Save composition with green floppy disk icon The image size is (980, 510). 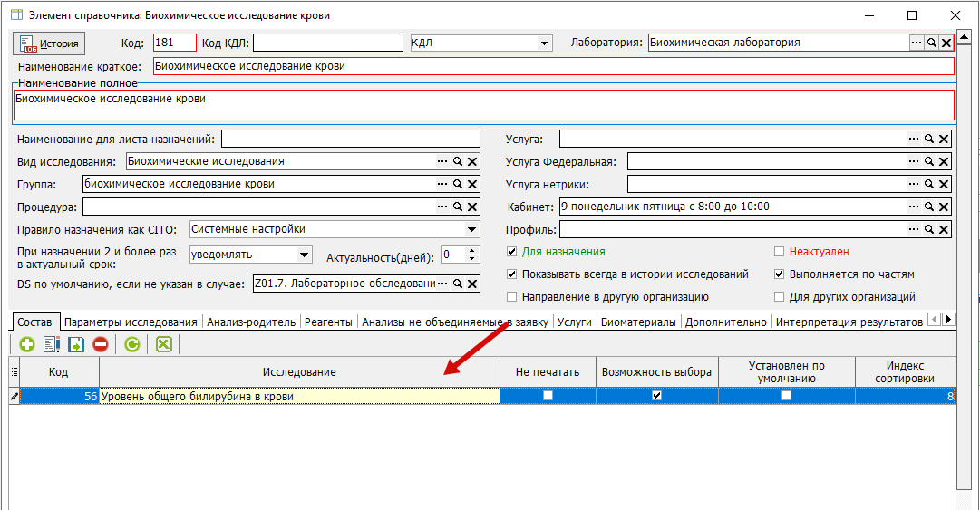[75, 344]
